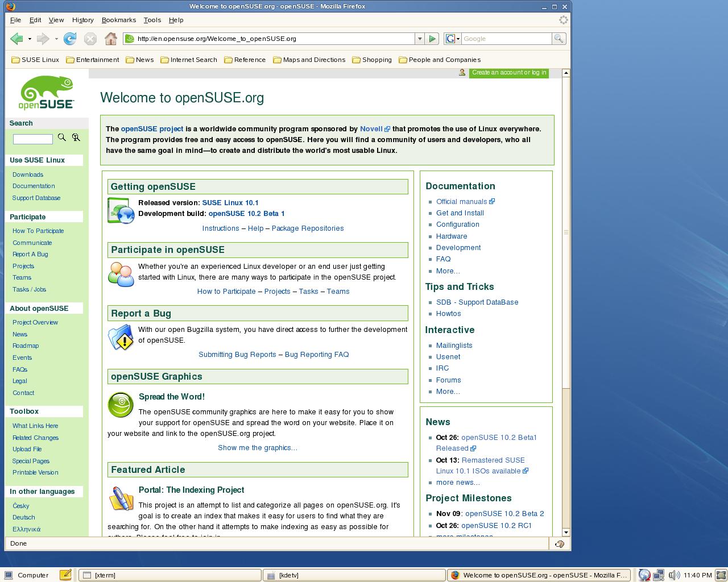Switch to the xterm taskbar window
728x582 pixels.
click(169, 575)
